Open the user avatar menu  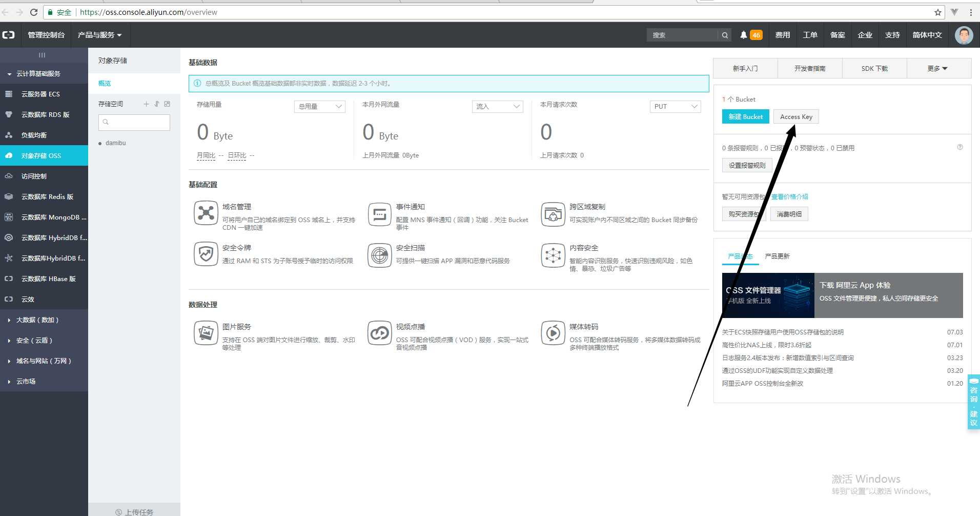tap(964, 35)
